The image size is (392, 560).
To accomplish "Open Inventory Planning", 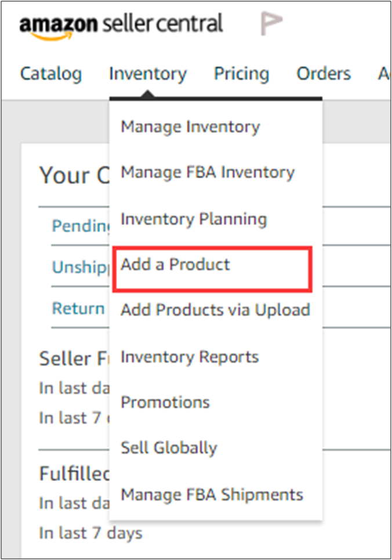I will click(x=194, y=219).
